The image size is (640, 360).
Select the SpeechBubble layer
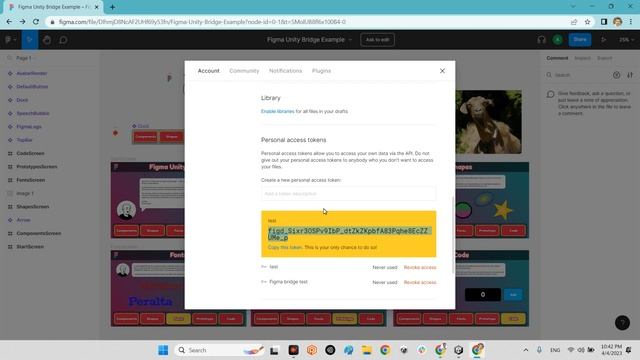tap(33, 113)
